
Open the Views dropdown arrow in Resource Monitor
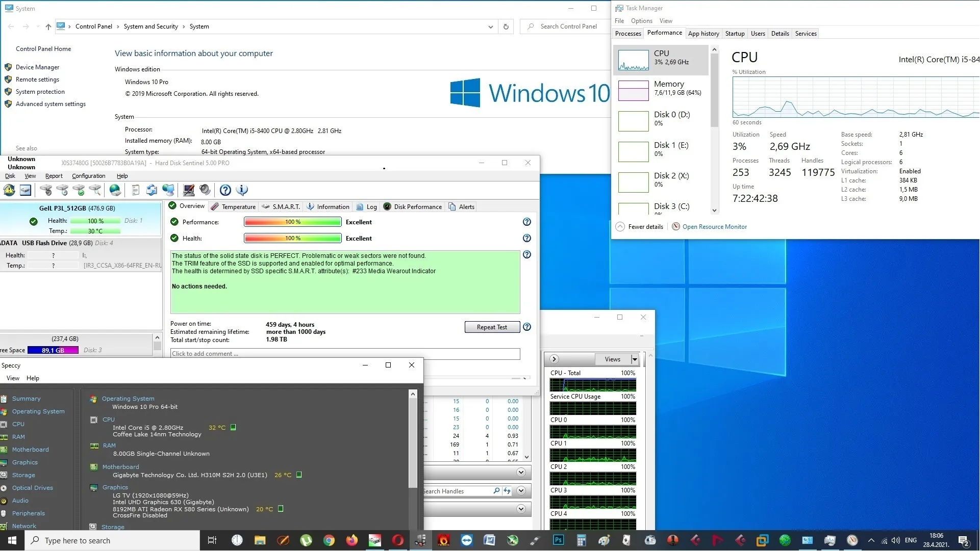click(x=635, y=359)
